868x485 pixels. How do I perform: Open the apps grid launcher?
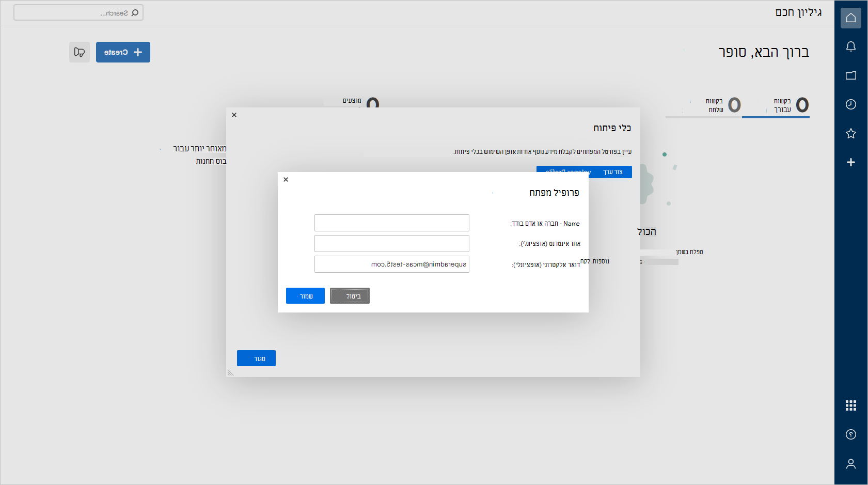(x=851, y=405)
